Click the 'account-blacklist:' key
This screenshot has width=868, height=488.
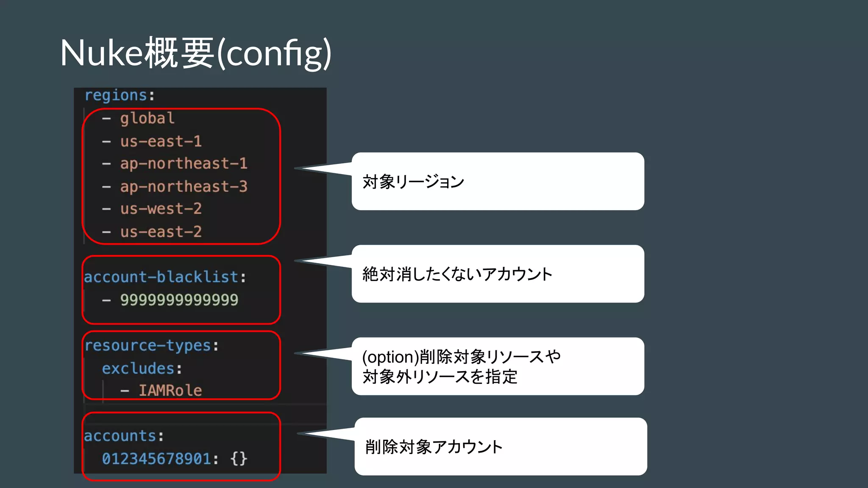coord(165,277)
